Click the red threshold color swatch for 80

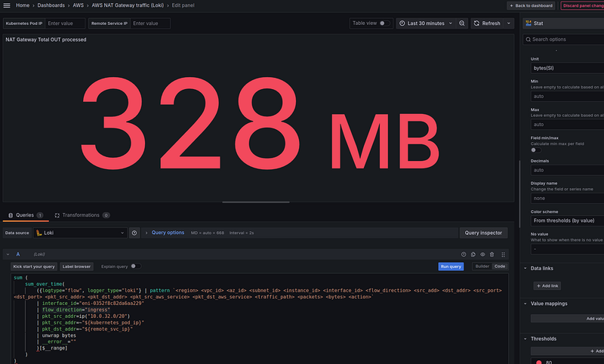tap(539, 362)
